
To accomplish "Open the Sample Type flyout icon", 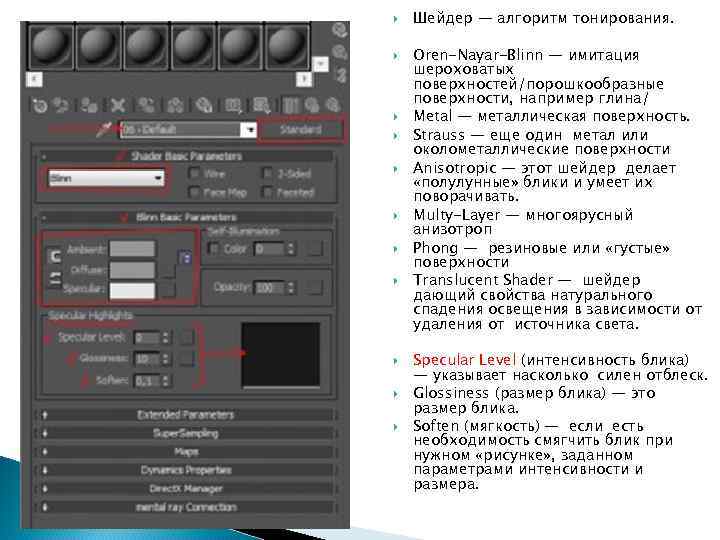I will pyautogui.click(x=339, y=30).
